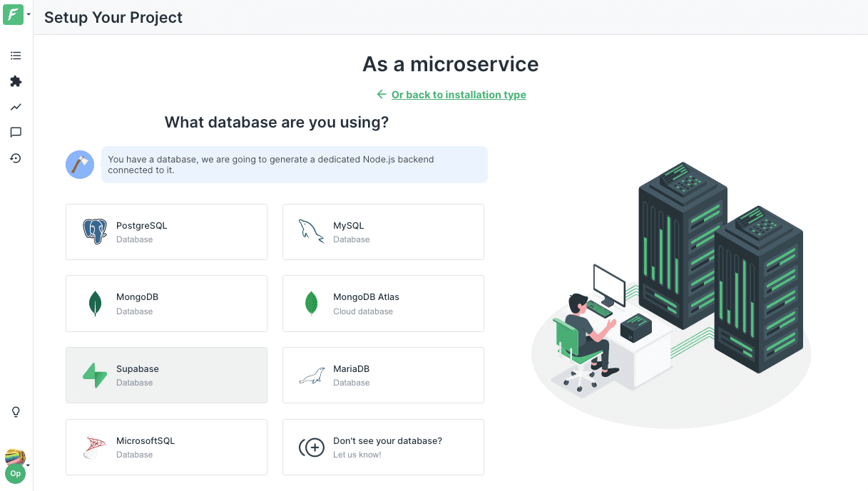Select the PostgreSQL database card
Viewport: 868px width, 491px height.
(x=166, y=232)
